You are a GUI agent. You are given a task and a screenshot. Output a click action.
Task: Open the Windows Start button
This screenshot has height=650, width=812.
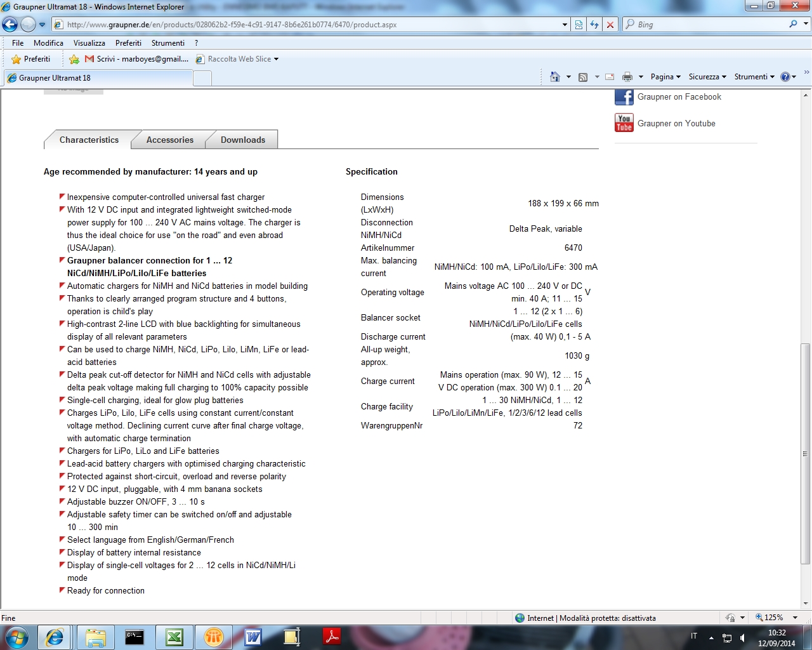(x=16, y=637)
